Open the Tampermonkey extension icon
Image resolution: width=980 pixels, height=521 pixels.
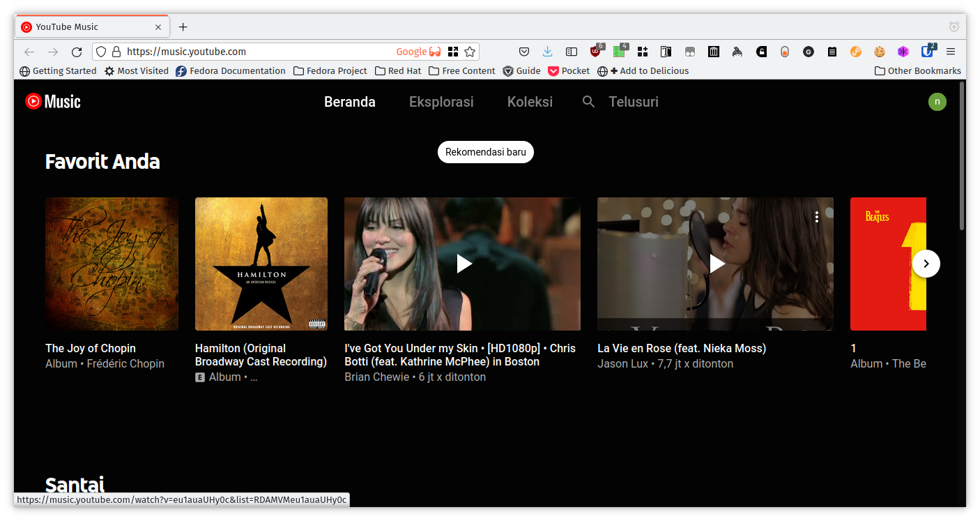point(690,52)
